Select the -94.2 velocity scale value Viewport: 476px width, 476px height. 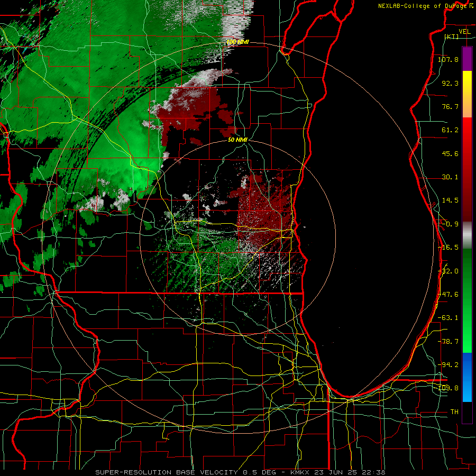pos(448,365)
